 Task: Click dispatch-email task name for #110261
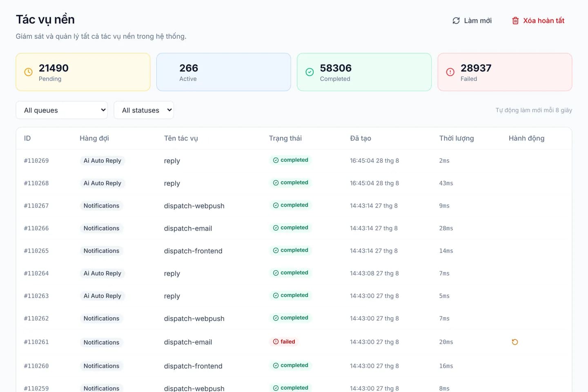coord(188,342)
